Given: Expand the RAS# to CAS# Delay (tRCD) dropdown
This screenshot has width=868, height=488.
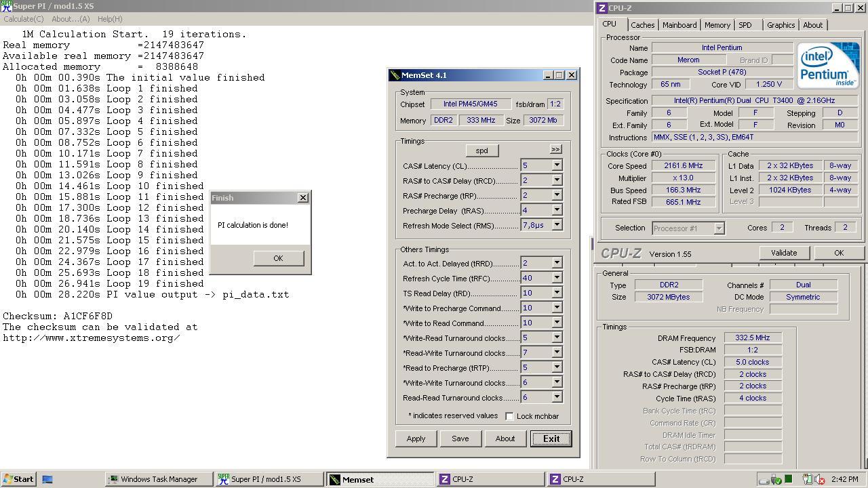Looking at the screenshot, I should coord(556,180).
